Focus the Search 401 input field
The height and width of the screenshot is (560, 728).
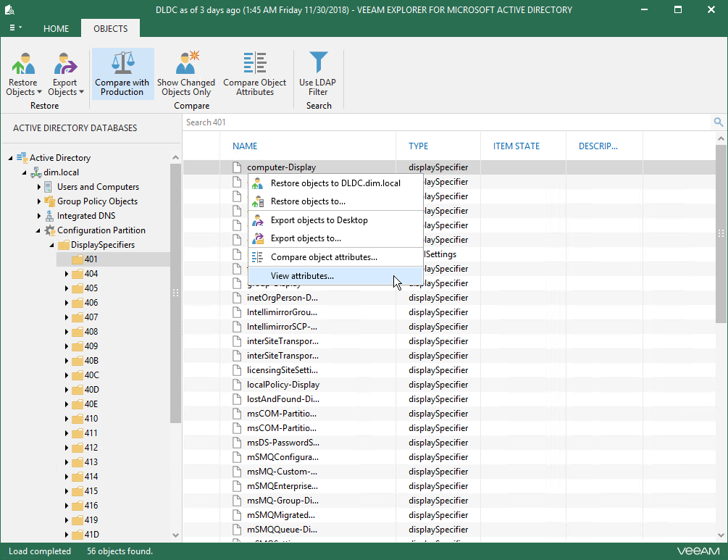(447, 122)
